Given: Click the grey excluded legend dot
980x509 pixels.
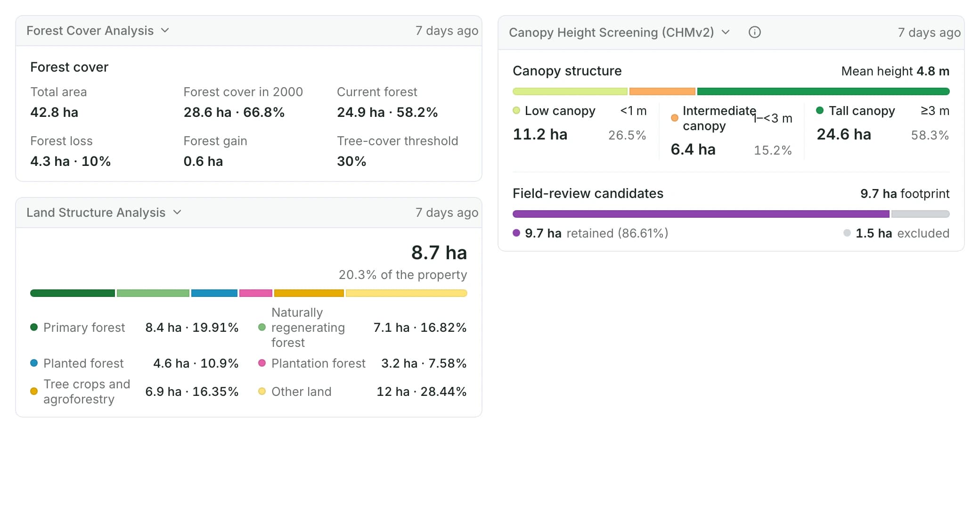Looking at the screenshot, I should tap(847, 233).
